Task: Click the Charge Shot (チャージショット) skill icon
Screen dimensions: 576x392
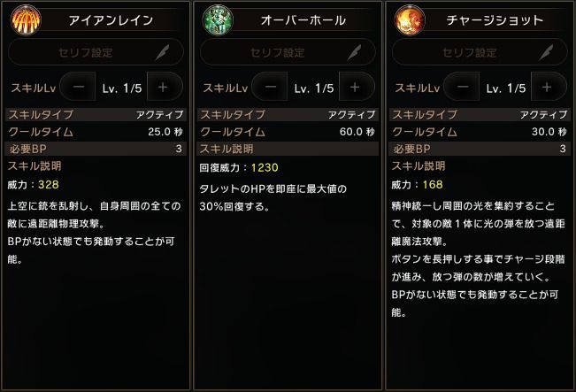Action: tap(408, 19)
